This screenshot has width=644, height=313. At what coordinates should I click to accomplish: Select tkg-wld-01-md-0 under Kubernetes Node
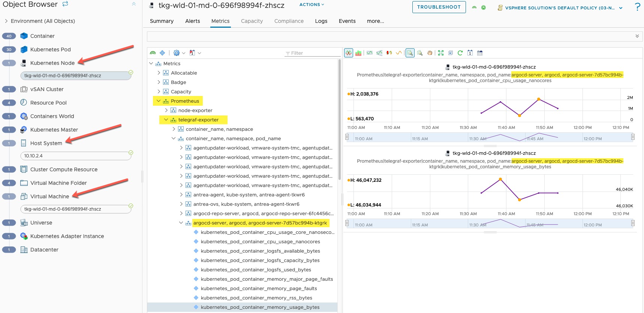tap(76, 75)
